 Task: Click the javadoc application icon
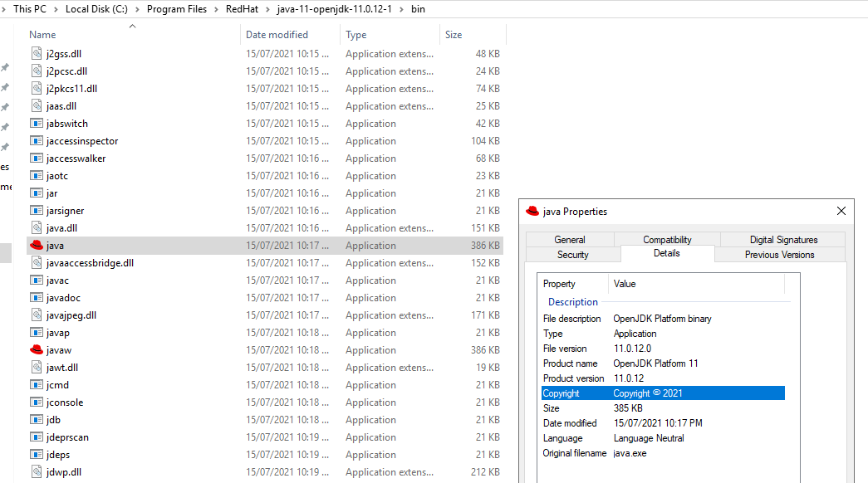coord(37,298)
